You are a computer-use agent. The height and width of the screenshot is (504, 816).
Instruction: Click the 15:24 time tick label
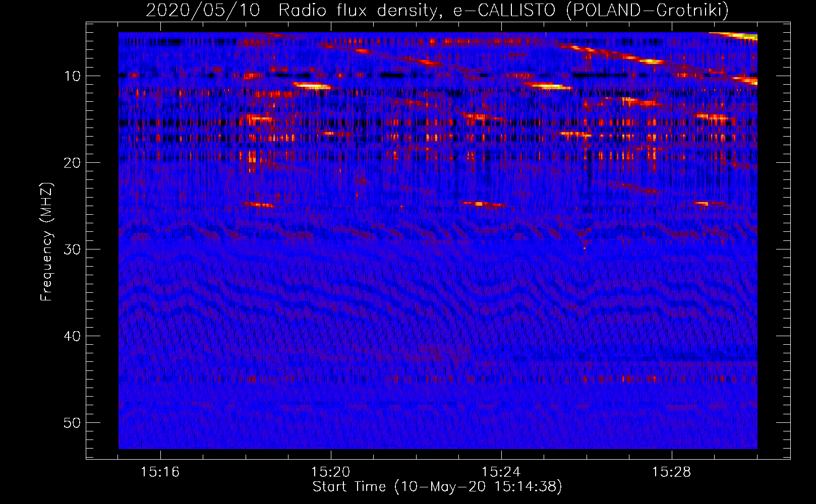[x=501, y=472]
